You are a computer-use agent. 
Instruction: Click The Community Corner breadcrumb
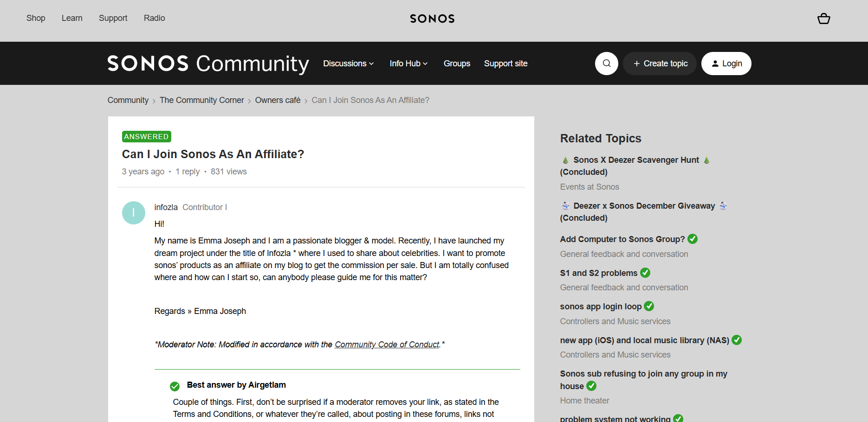[201, 100]
